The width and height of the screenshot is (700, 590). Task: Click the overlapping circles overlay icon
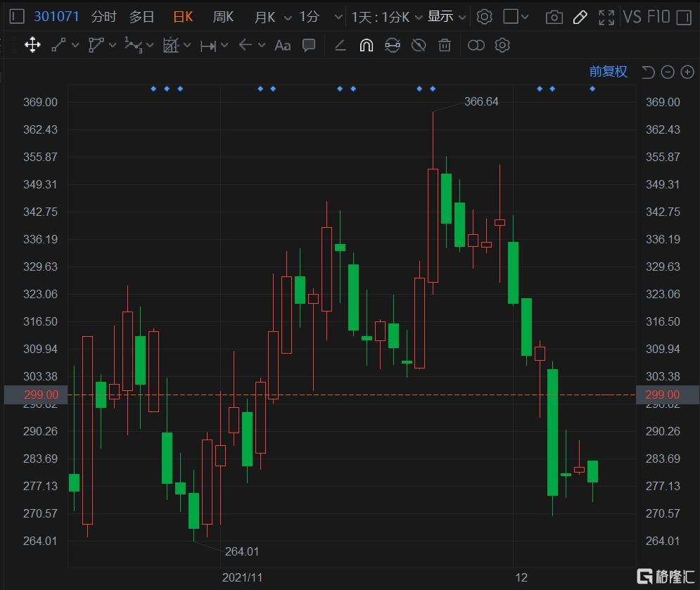tap(476, 45)
